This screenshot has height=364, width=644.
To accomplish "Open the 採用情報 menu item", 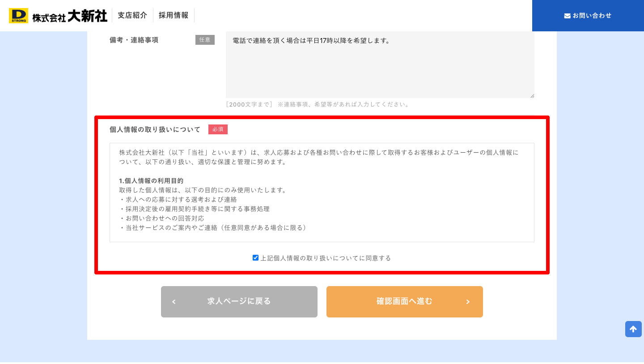I will click(x=174, y=15).
